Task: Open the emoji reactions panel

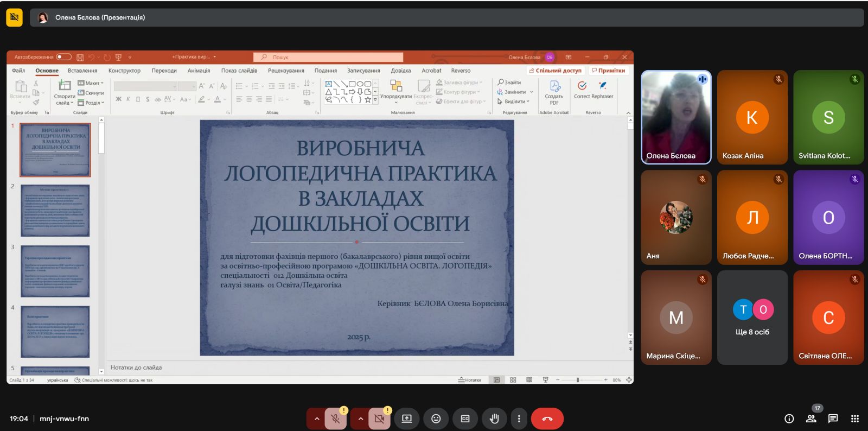Action: pos(436,419)
